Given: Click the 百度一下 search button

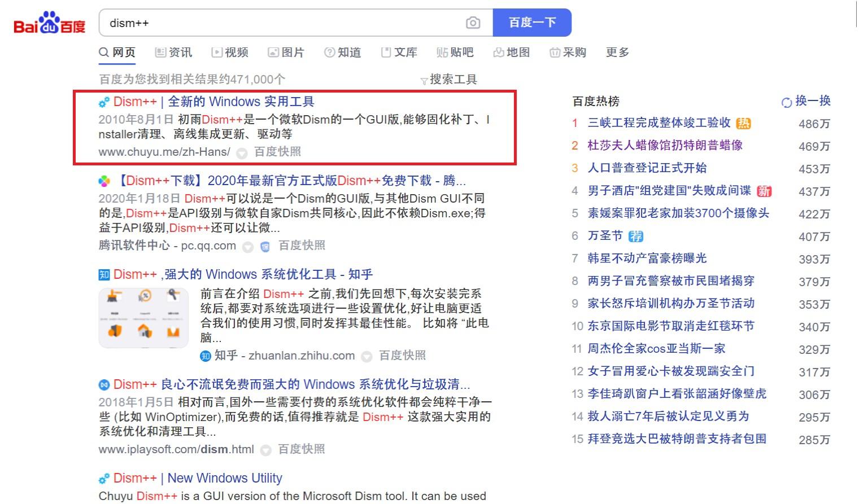Looking at the screenshot, I should click(x=532, y=23).
